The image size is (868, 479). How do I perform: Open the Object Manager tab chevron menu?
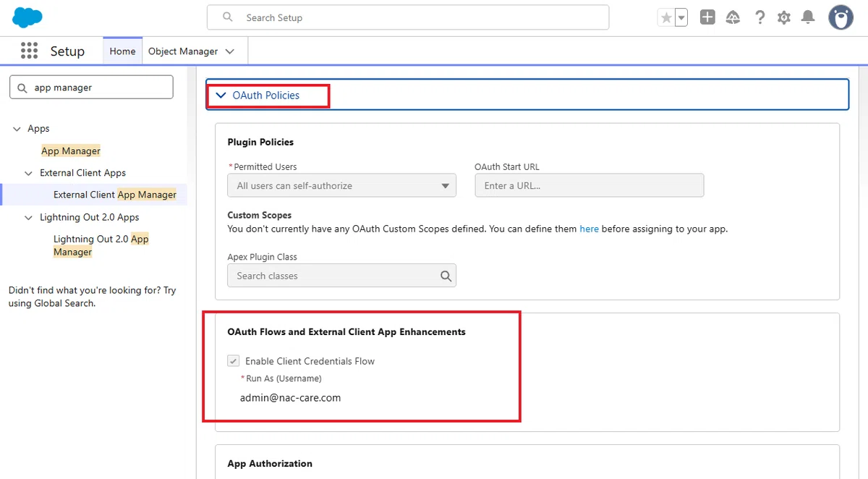tap(230, 51)
